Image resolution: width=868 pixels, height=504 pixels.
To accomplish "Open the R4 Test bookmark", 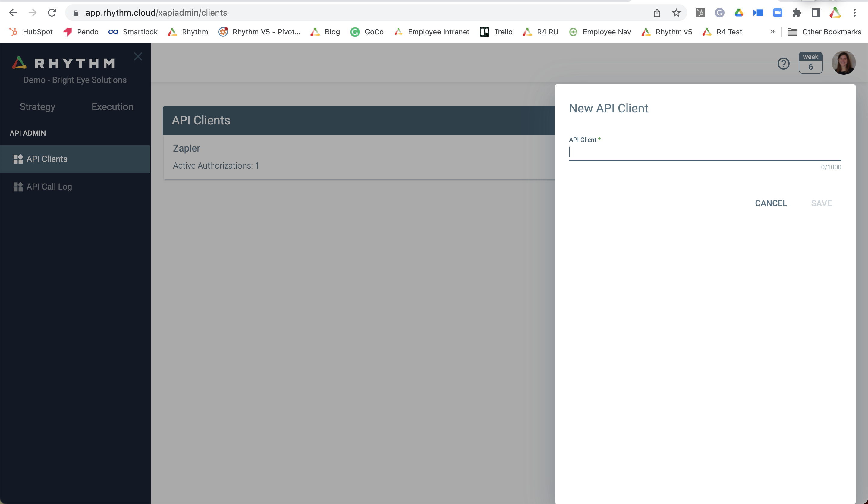I will pyautogui.click(x=722, y=32).
